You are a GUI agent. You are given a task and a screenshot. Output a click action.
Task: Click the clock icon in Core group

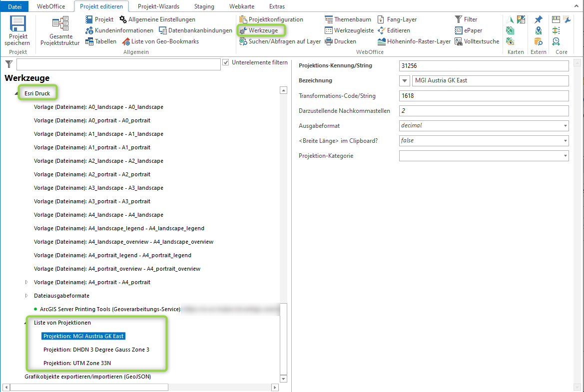(x=556, y=41)
